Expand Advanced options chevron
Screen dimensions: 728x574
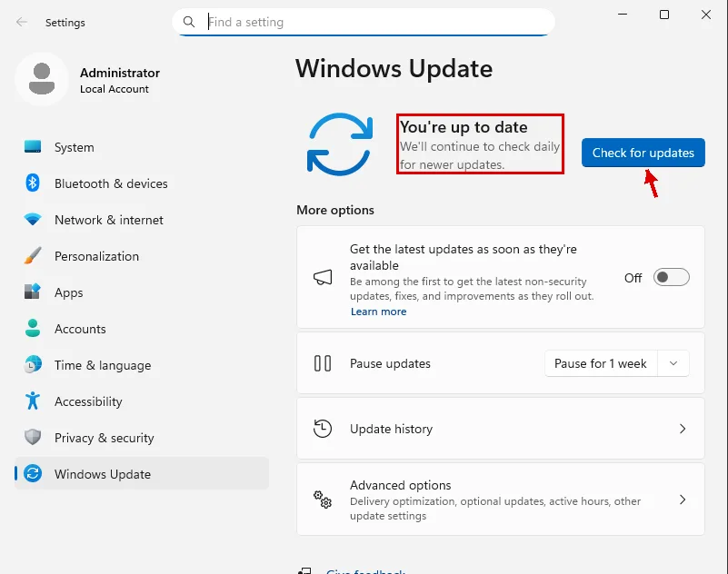click(683, 500)
